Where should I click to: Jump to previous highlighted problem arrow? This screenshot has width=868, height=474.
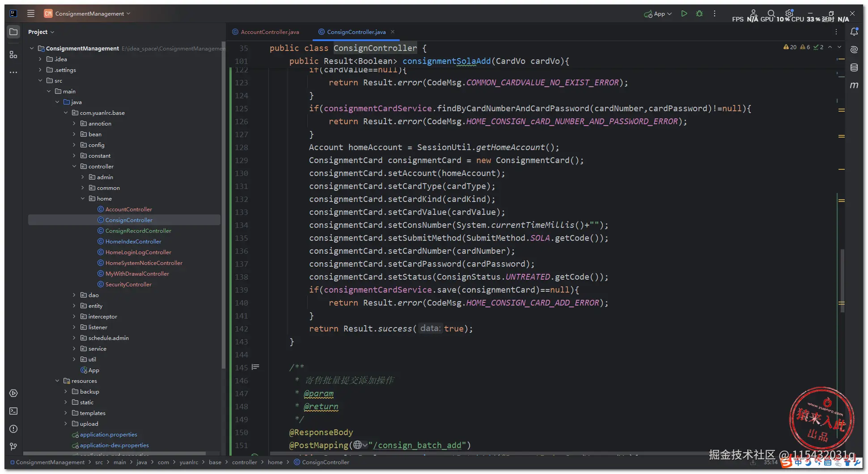point(830,47)
